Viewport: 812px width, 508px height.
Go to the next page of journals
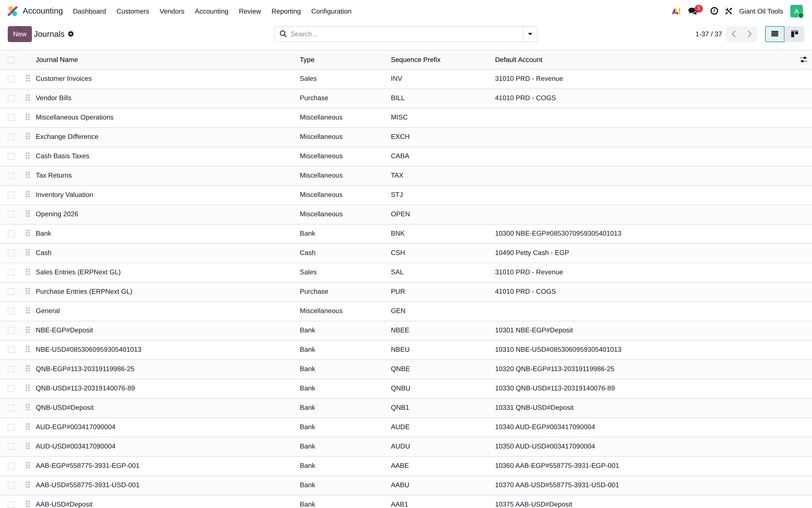750,34
